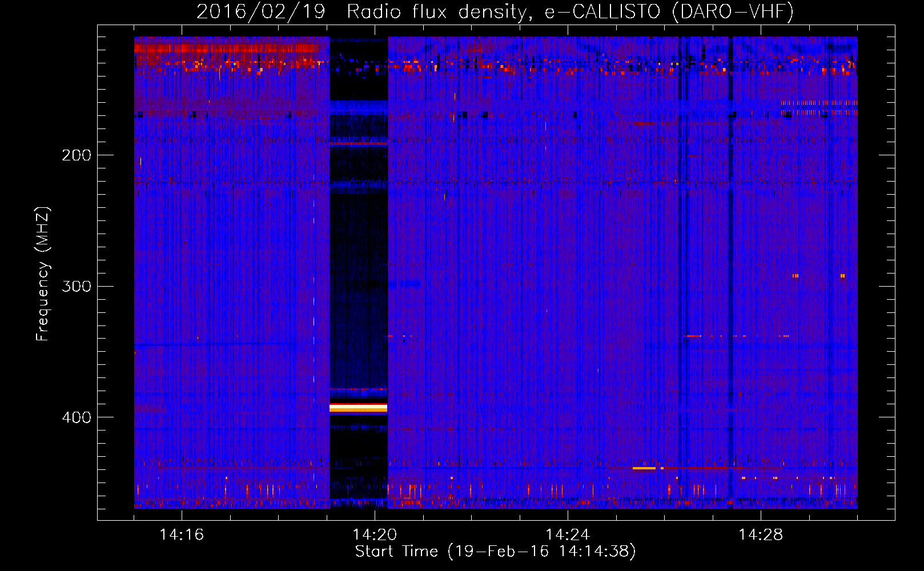Click the 14:20 time tick label

pyautogui.click(x=375, y=535)
